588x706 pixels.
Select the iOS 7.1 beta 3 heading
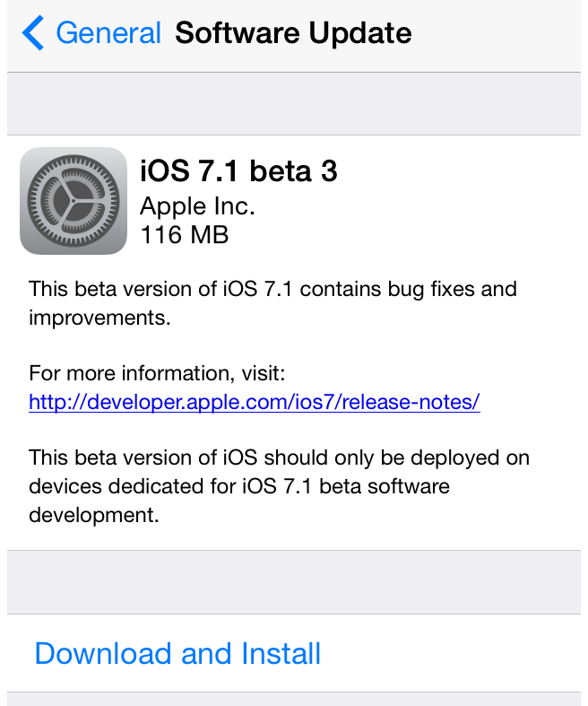point(238,170)
